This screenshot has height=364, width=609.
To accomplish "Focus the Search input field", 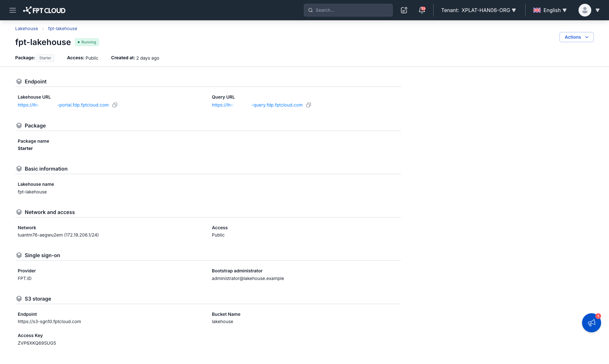I will pyautogui.click(x=348, y=10).
